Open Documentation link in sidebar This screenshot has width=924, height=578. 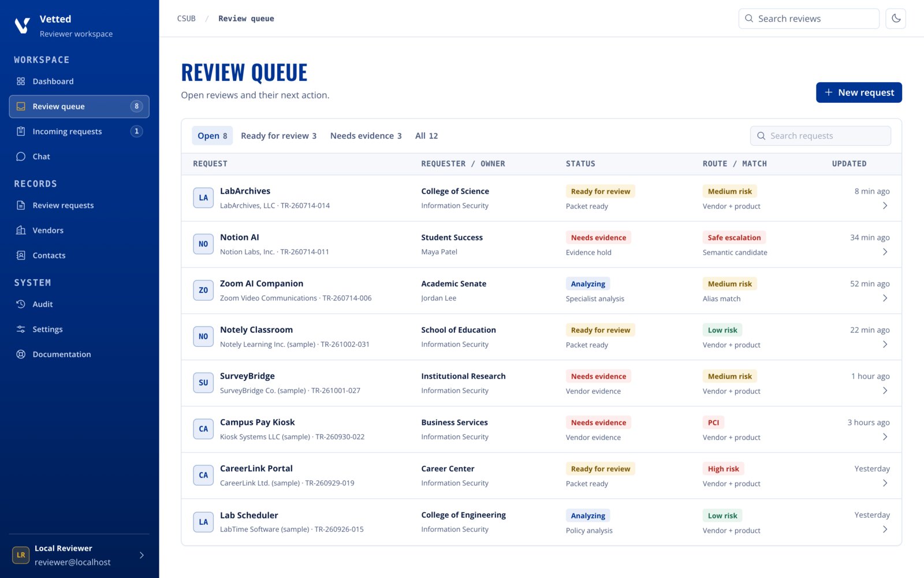click(79, 354)
